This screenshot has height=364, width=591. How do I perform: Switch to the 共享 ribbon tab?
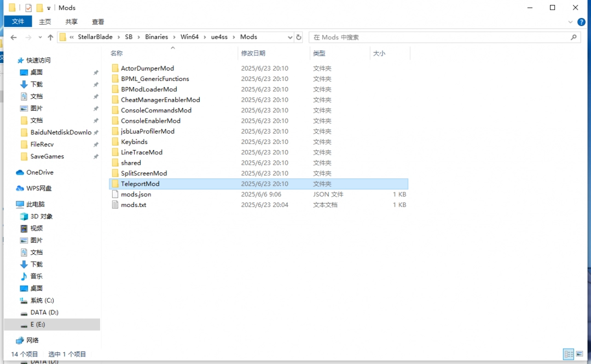click(x=71, y=22)
